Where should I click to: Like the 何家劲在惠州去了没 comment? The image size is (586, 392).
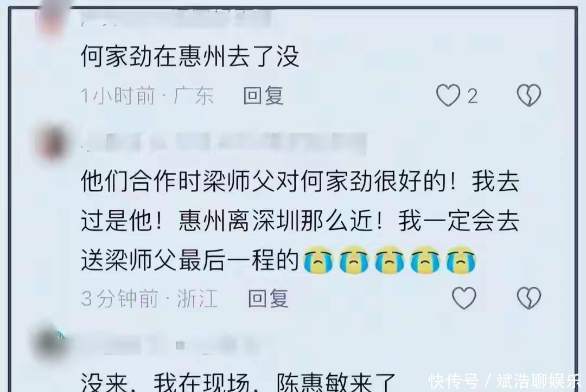(x=448, y=95)
